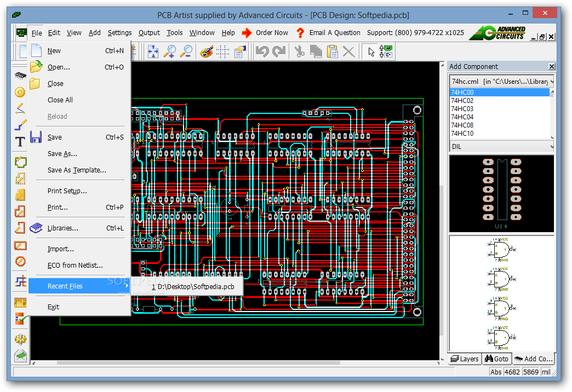This screenshot has height=392, width=572.
Task: Select the Add Text tool
Action: point(20,141)
